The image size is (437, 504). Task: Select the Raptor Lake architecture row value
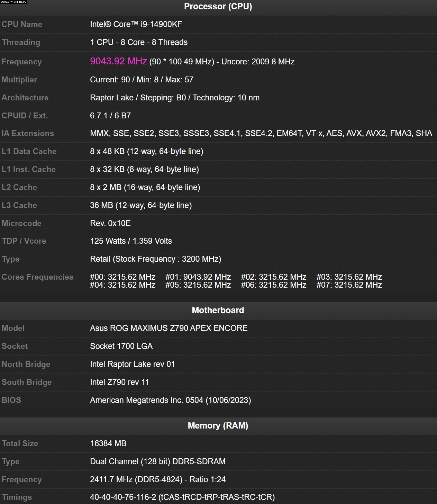click(175, 98)
